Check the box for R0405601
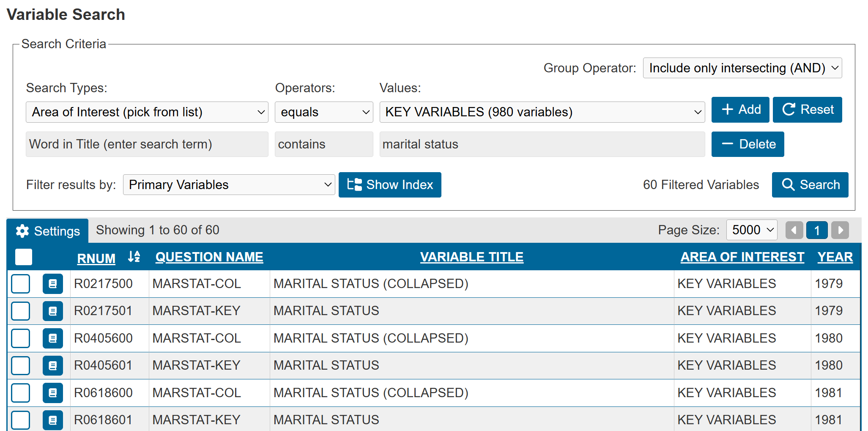This screenshot has width=868, height=431. [21, 365]
